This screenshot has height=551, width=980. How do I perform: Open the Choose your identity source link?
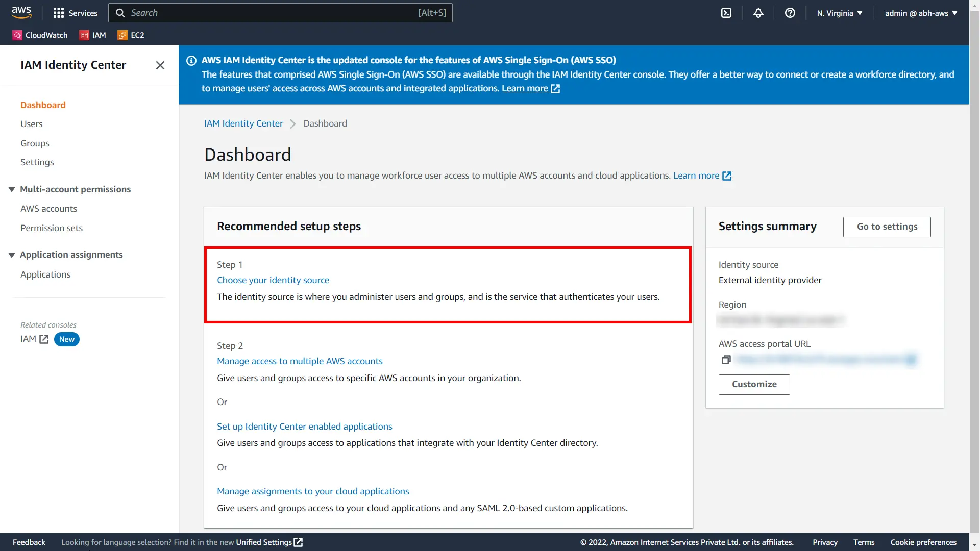click(x=273, y=280)
